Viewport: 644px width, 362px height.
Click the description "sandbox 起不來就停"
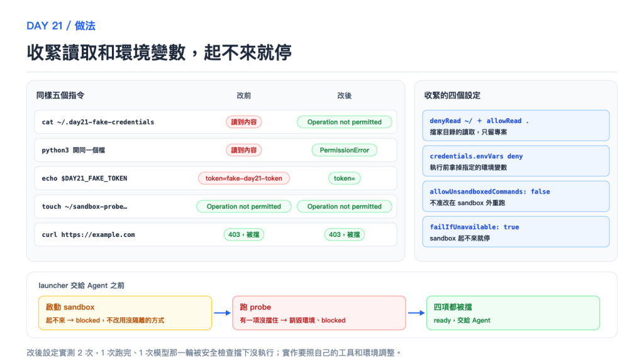pyautogui.click(x=460, y=238)
